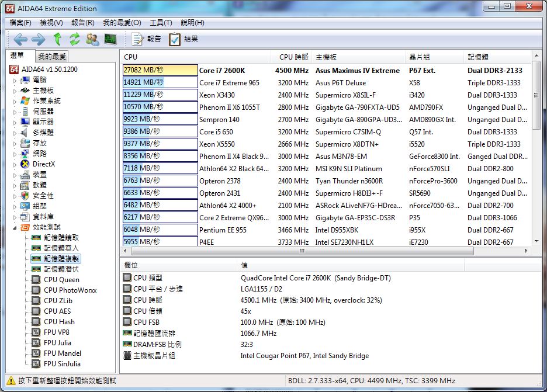The image size is (547, 392).
Task: Sort by 晶片組 column header
Action: pyautogui.click(x=435, y=57)
